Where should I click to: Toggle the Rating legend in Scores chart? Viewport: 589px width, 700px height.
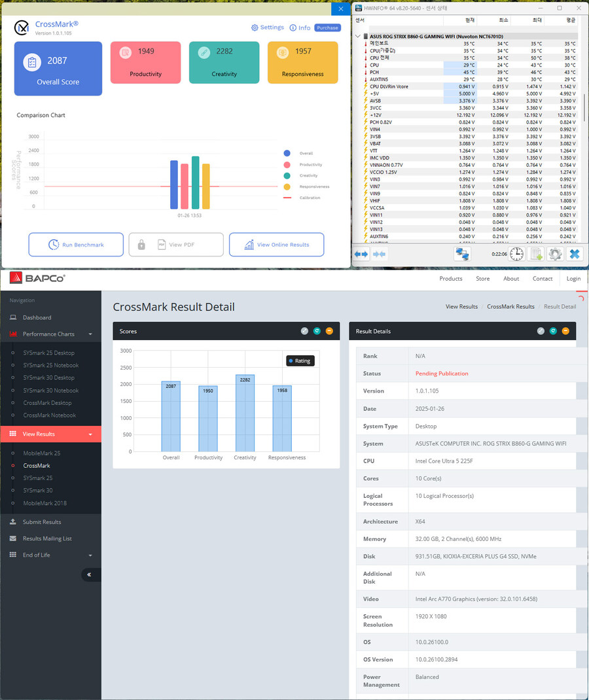[x=300, y=360]
